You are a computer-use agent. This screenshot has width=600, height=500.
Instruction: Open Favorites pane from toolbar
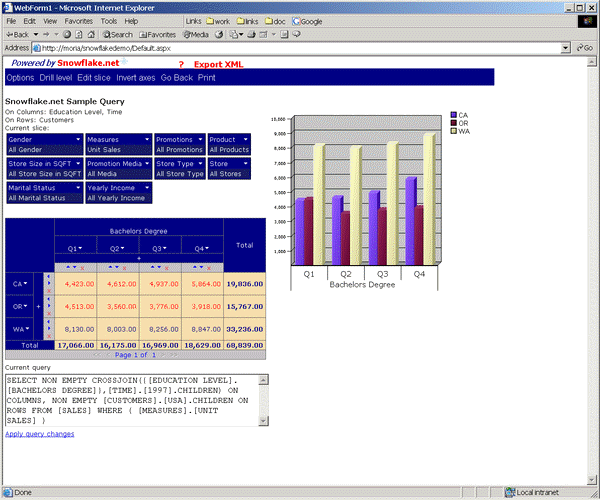coord(157,34)
